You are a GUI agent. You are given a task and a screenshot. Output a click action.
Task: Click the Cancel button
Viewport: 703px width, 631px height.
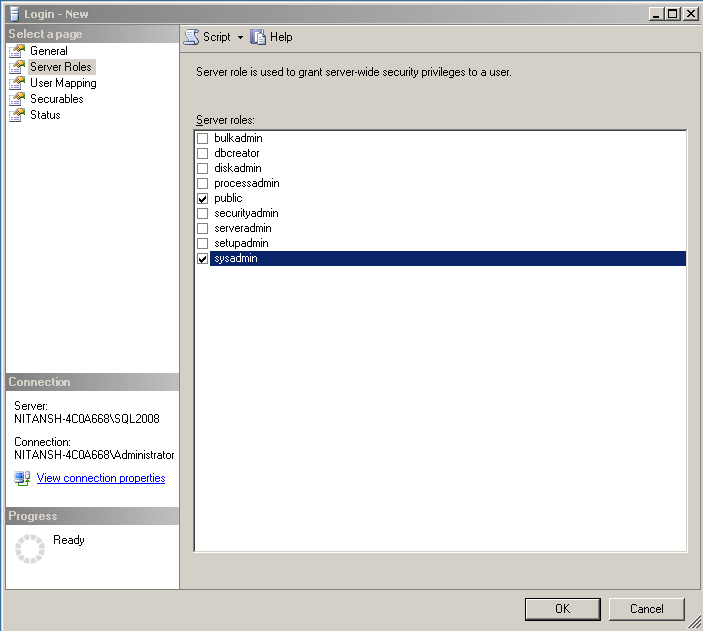click(647, 609)
